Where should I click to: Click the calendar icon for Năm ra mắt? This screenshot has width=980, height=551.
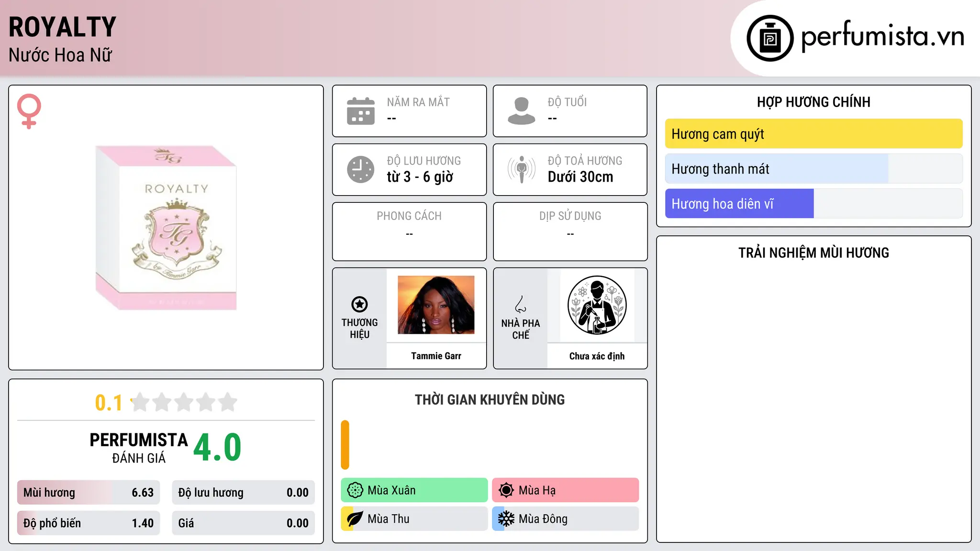[x=361, y=111]
